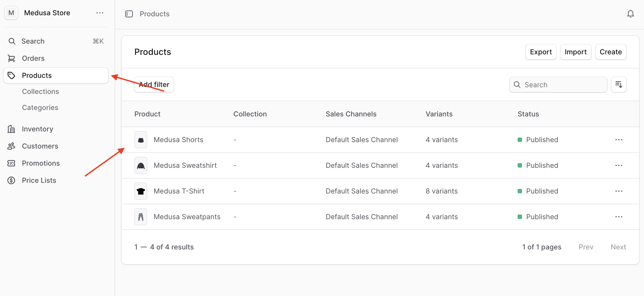Click the Collection column header
Image resolution: width=644 pixels, height=296 pixels.
[x=250, y=114]
